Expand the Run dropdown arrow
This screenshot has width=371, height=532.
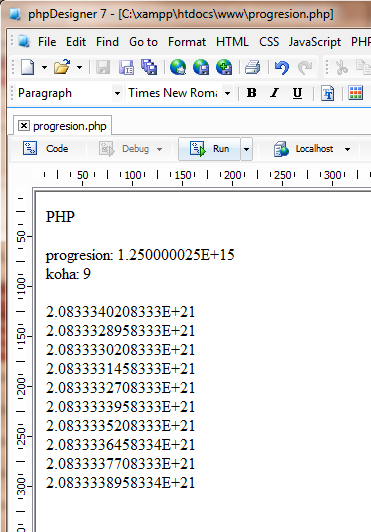(246, 149)
